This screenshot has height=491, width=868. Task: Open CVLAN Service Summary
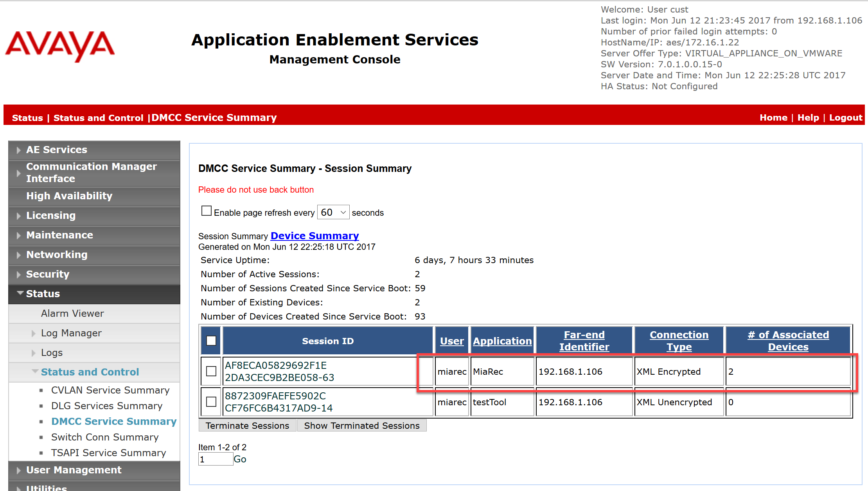click(x=110, y=390)
